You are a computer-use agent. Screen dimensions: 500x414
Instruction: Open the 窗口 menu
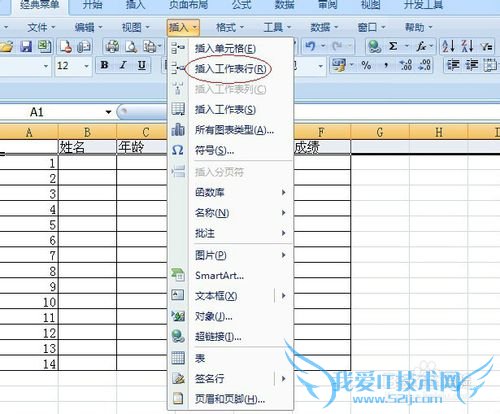[371, 27]
